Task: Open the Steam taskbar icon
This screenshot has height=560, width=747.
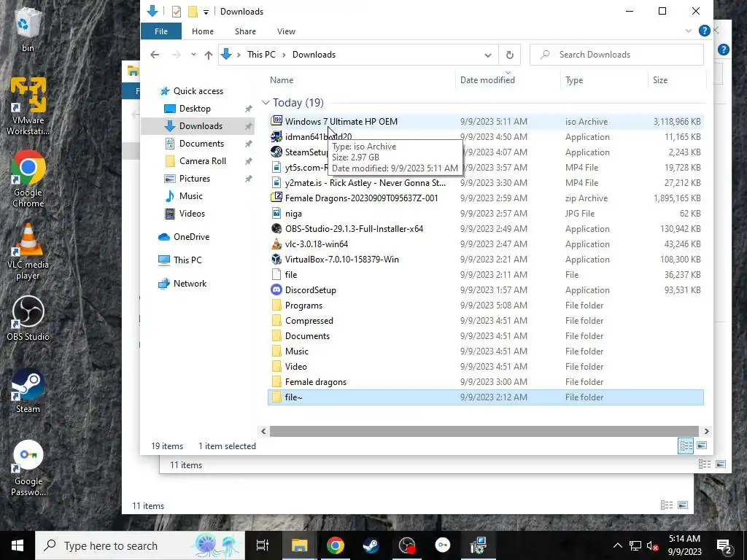Action: pyautogui.click(x=371, y=545)
